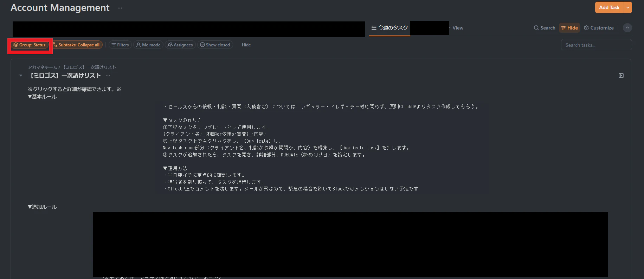This screenshot has width=644, height=279.
Task: Click the ▼基本ルール heading
Action: tap(42, 97)
